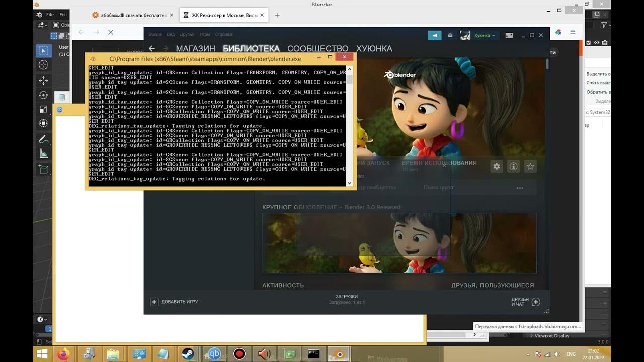644x362 pixels.
Task: Click scroll up arrow in console window
Action: 350,68
